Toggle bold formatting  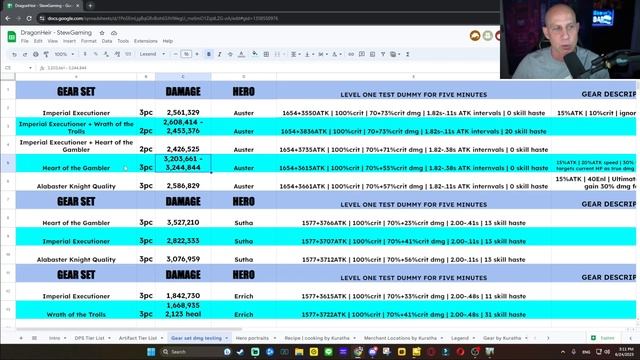(x=209, y=54)
